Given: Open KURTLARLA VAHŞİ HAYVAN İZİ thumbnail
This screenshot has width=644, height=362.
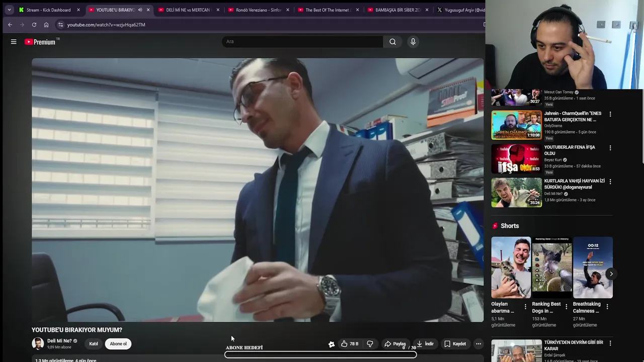Looking at the screenshot, I should 516,193.
